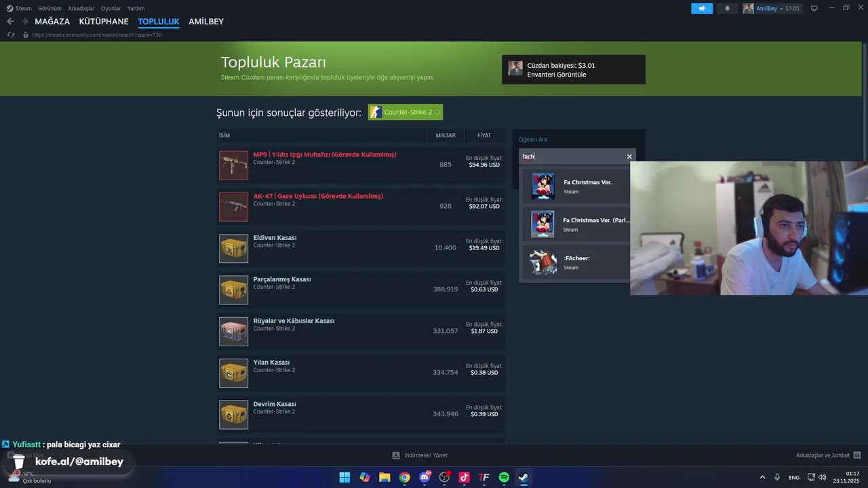Click the 388,919 quantity value
The height and width of the screenshot is (488, 868).
click(x=446, y=289)
